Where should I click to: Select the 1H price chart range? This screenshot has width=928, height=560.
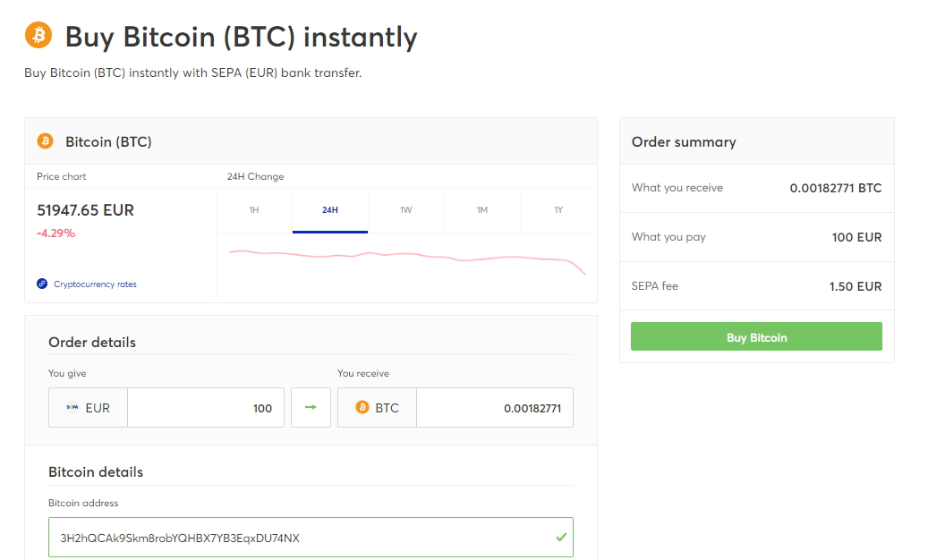point(253,209)
